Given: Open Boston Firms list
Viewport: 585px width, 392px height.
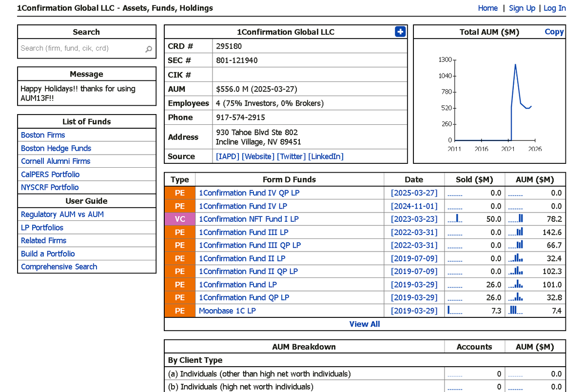Looking at the screenshot, I should click(x=43, y=135).
